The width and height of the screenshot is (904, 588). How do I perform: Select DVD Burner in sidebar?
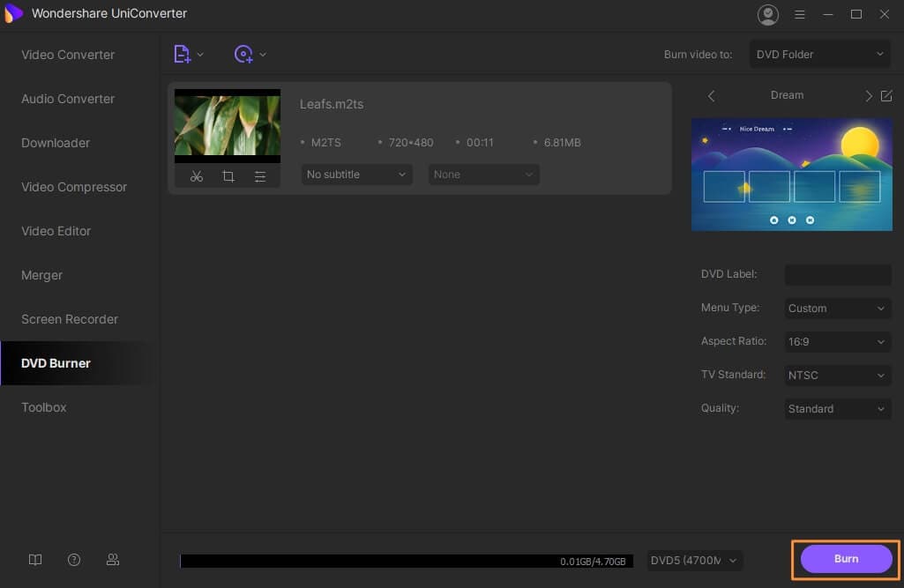(56, 363)
